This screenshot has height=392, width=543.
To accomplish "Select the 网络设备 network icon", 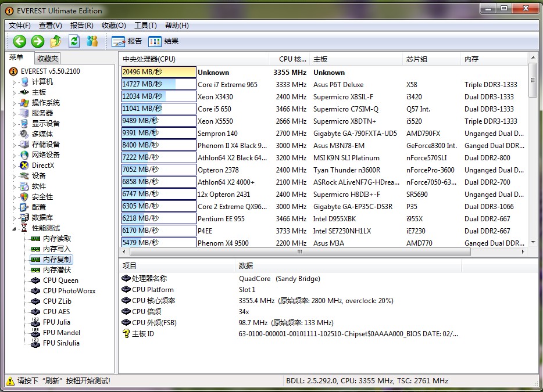I will [24, 155].
